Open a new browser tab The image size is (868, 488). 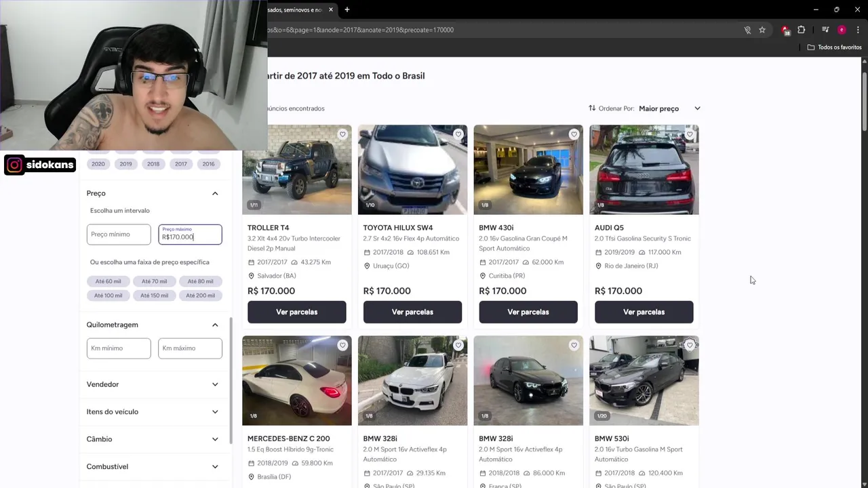coord(347,9)
